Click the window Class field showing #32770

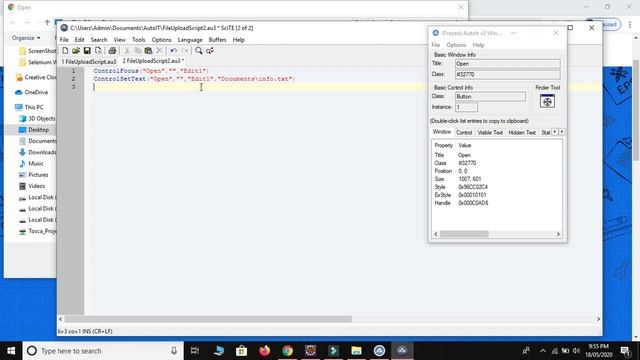(507, 74)
